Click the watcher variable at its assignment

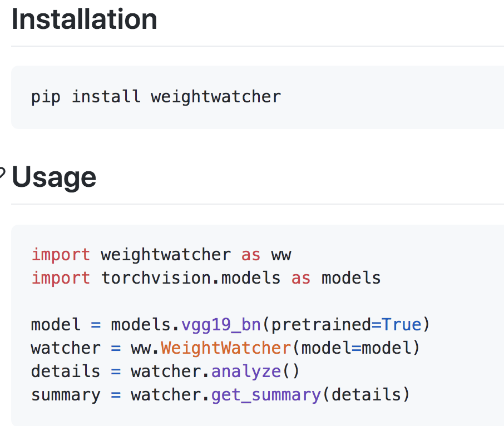point(66,348)
